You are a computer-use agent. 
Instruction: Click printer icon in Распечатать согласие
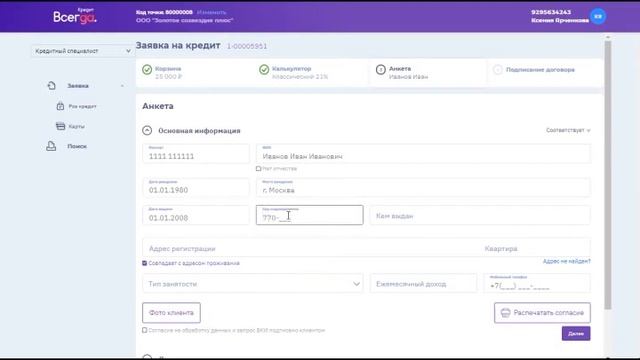pos(505,313)
